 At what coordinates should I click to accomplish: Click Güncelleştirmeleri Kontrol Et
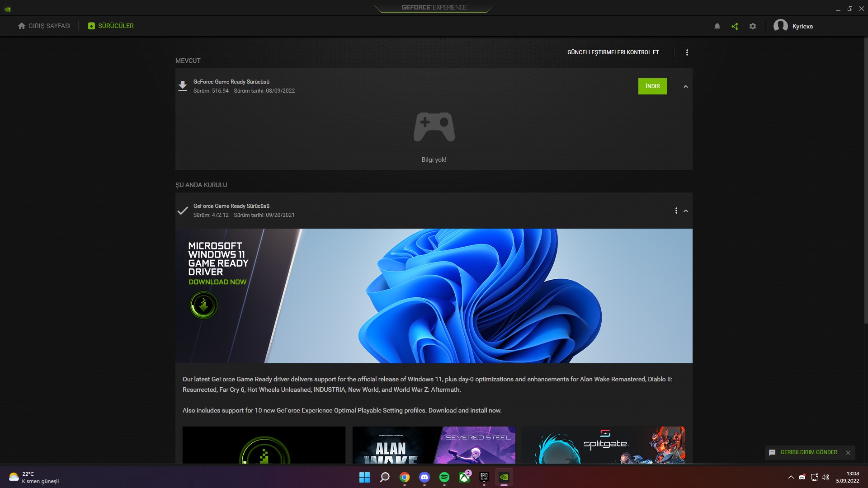point(613,52)
